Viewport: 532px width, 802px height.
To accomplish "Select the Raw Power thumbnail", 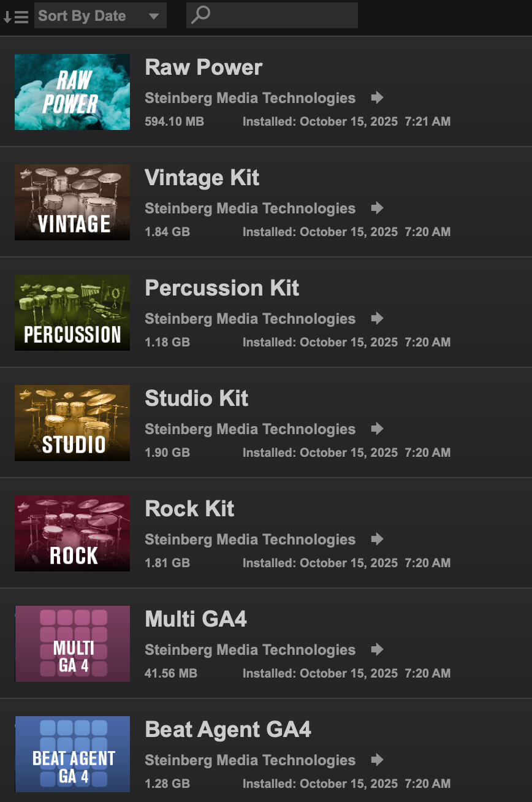I will click(x=72, y=92).
